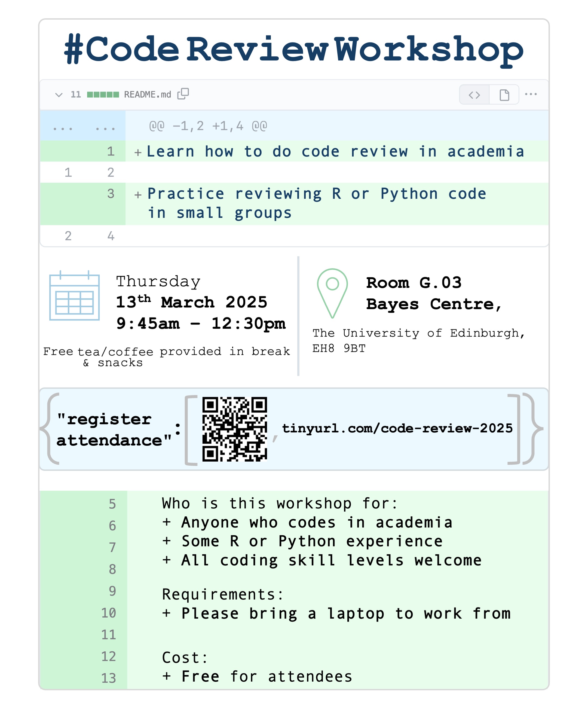Click '+ Anyone who codes in academia' line
The height and width of the screenshot is (720, 588).
(307, 523)
